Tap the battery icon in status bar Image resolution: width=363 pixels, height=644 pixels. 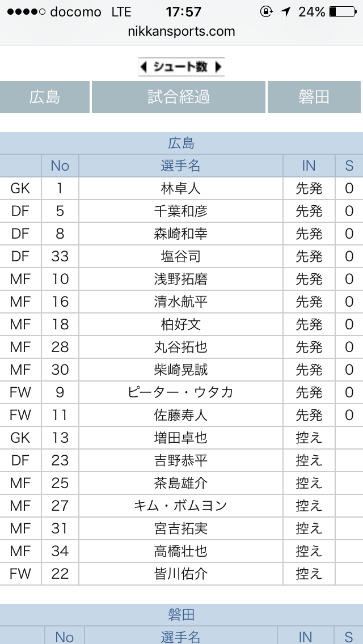(x=341, y=11)
